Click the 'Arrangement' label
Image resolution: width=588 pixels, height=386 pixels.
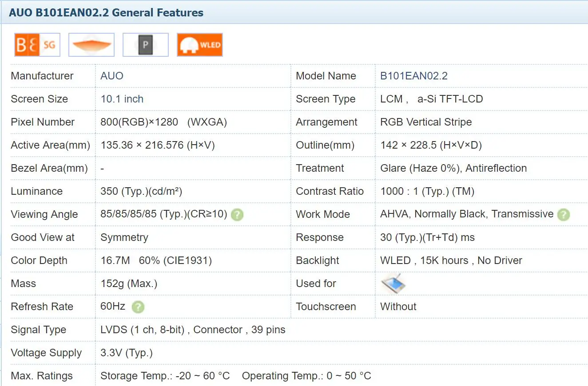(326, 122)
